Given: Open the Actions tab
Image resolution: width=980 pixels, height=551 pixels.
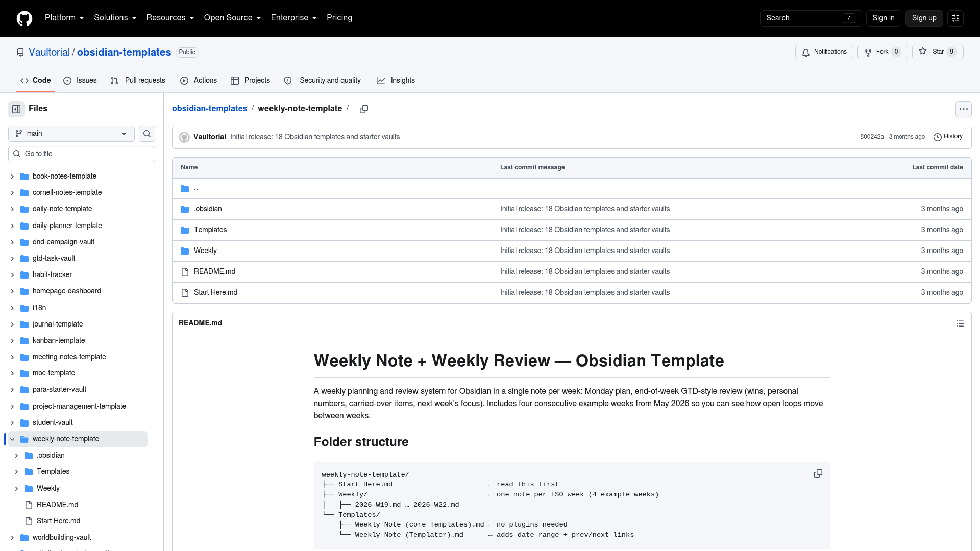Looking at the screenshot, I should pyautogui.click(x=199, y=81).
